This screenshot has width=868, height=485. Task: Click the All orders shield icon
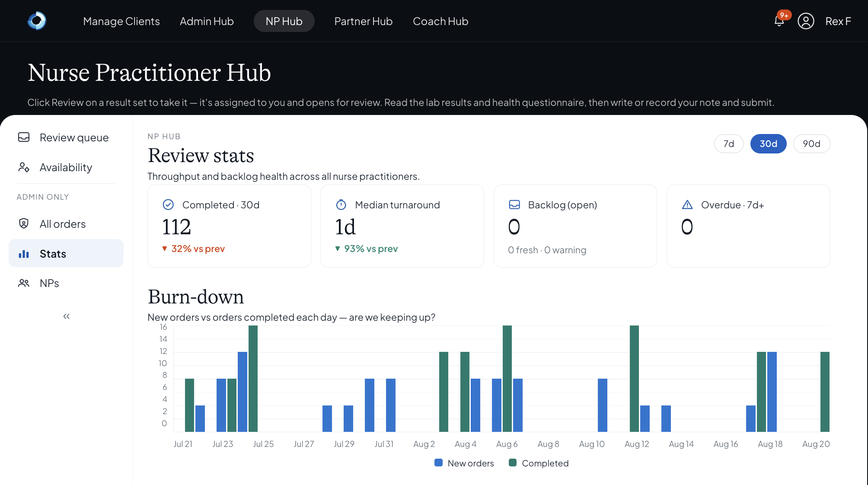(24, 223)
